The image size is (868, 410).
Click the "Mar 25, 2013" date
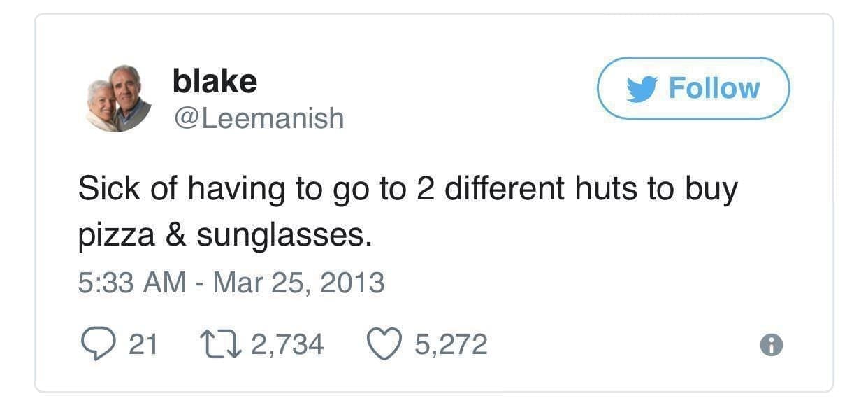[298, 283]
